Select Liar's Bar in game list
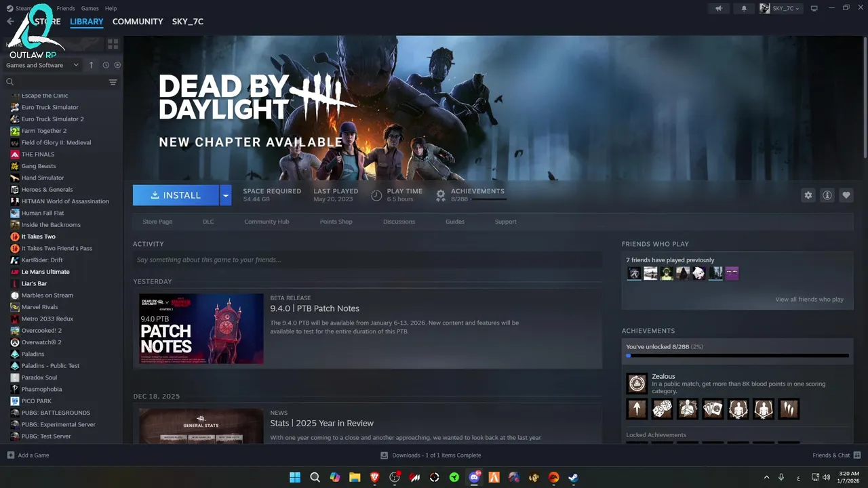 coord(34,283)
